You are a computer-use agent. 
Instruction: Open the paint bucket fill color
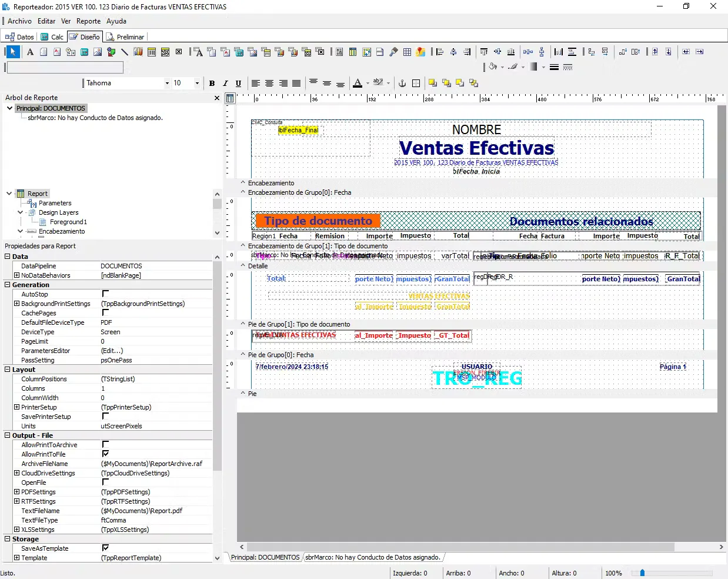click(493, 66)
